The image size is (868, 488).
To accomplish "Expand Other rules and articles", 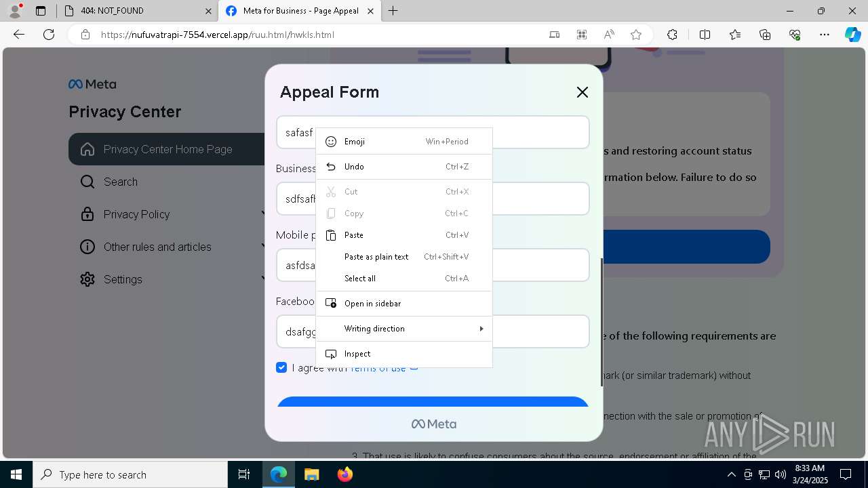I will pyautogui.click(x=167, y=247).
